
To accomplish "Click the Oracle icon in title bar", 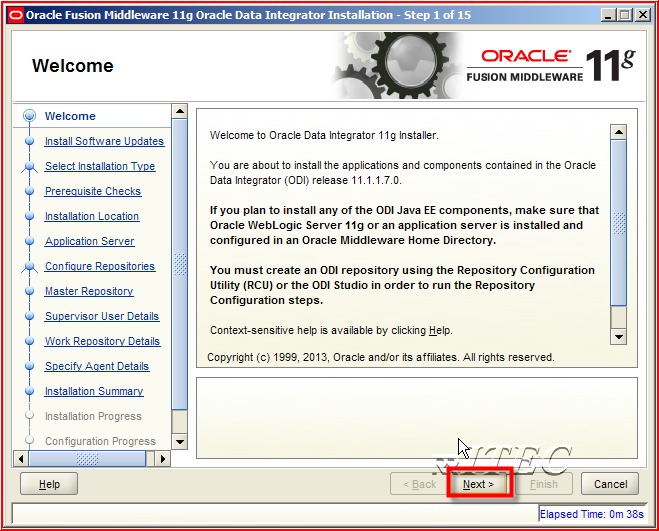I will pyautogui.click(x=16, y=16).
